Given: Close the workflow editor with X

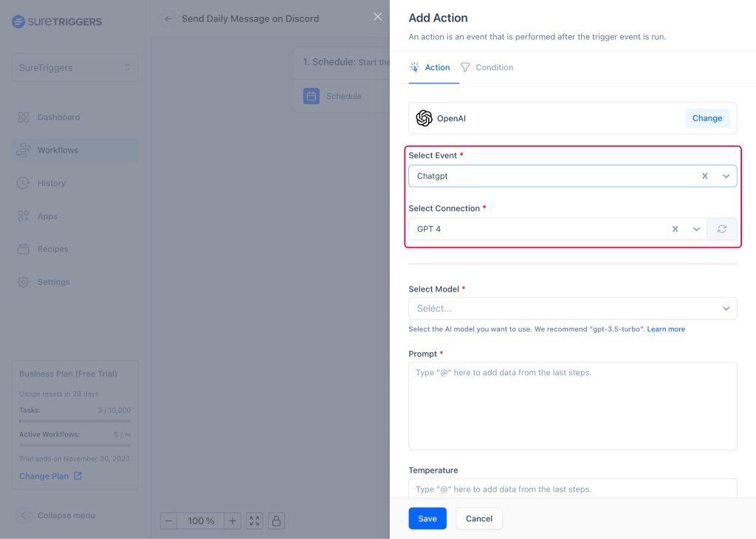Looking at the screenshot, I should click(377, 17).
